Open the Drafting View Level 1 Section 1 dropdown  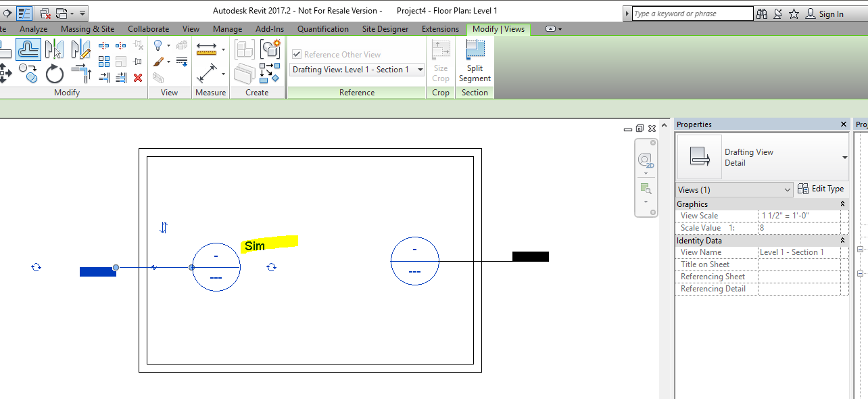(419, 69)
